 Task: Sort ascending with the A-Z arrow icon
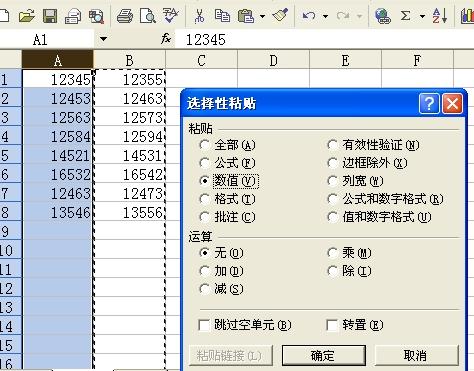point(439,15)
